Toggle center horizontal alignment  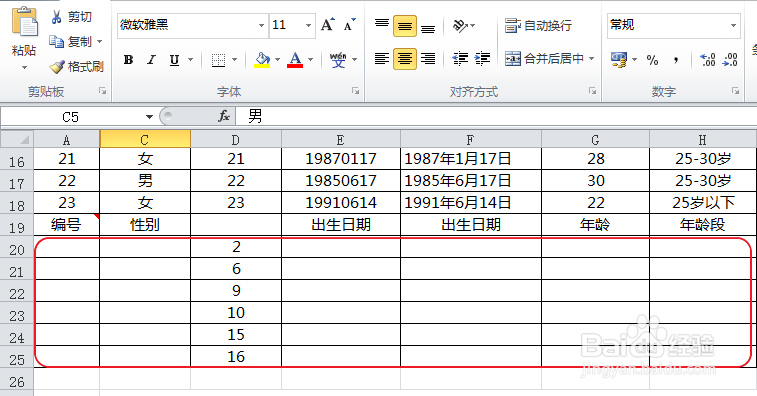coord(405,59)
